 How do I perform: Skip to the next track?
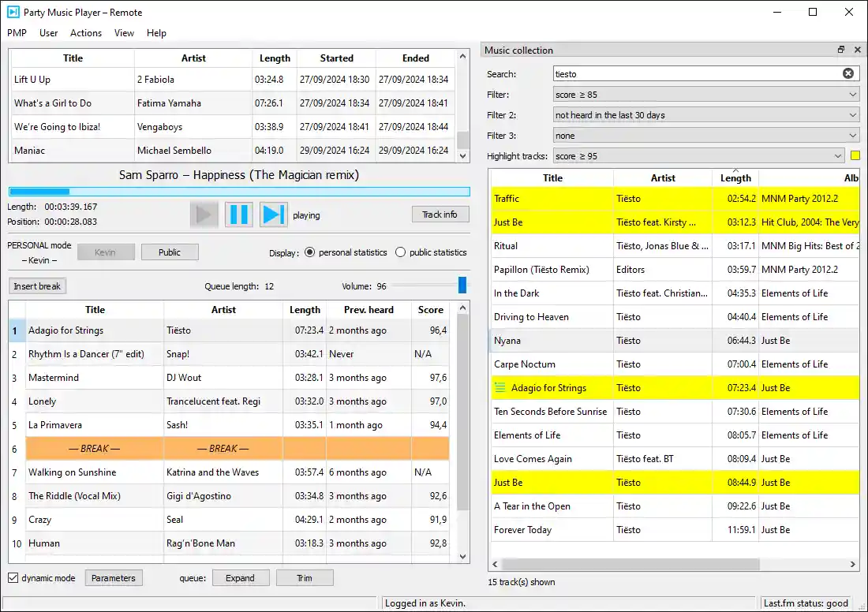273,215
